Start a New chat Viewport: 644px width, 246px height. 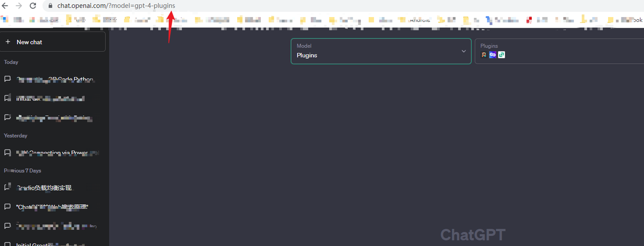coord(53,42)
